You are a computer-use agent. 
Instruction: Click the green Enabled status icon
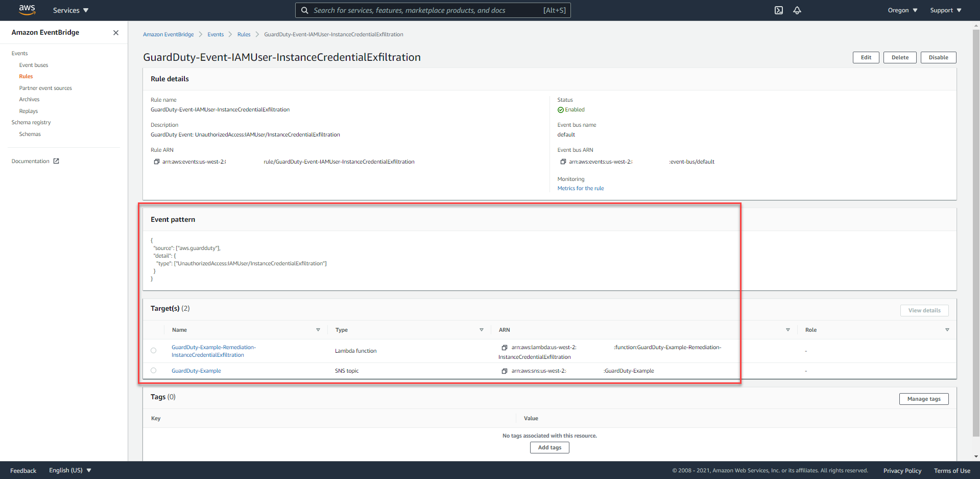[x=561, y=110]
